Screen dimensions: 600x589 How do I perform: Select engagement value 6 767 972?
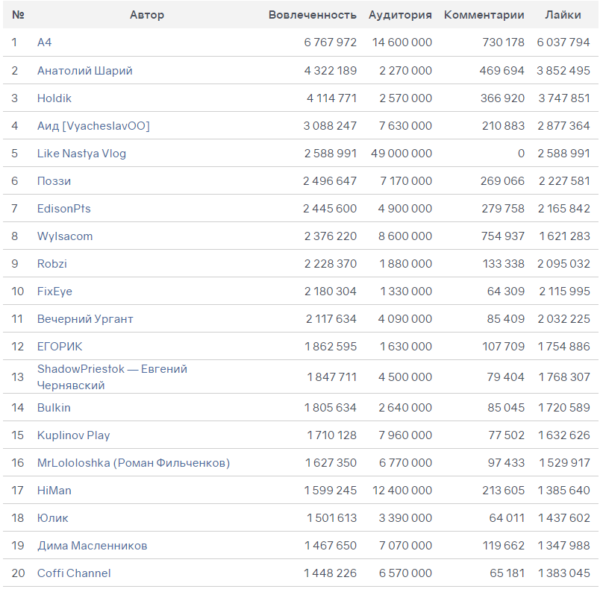pyautogui.click(x=330, y=42)
